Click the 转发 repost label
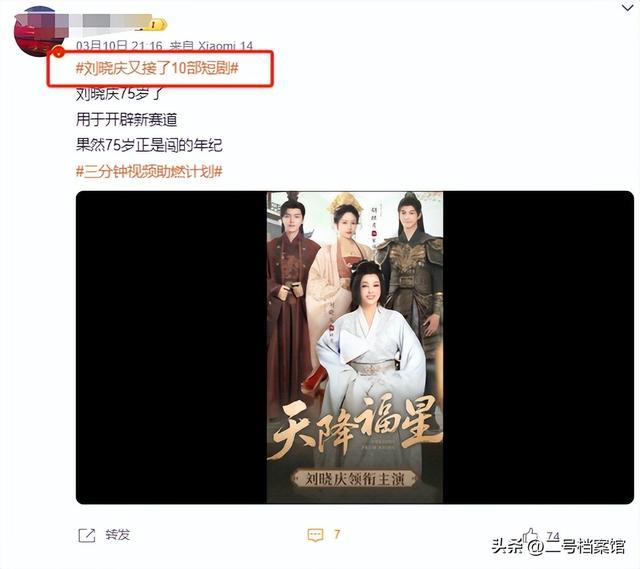Image resolution: width=640 pixels, height=569 pixels. 118,535
